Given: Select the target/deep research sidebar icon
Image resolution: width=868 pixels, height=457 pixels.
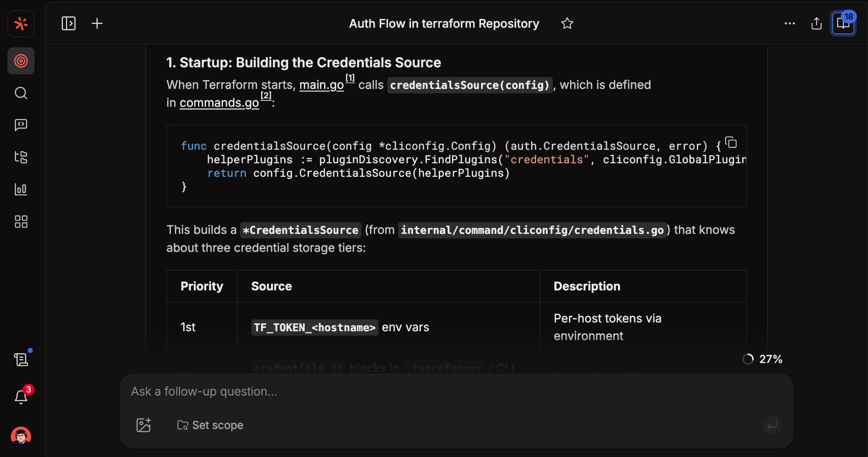Looking at the screenshot, I should point(21,61).
